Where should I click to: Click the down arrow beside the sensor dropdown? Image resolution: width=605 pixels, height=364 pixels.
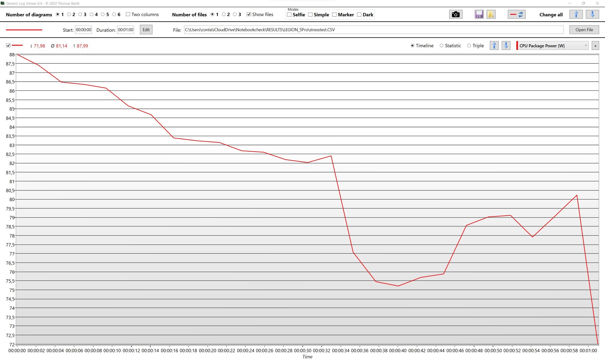click(x=506, y=46)
